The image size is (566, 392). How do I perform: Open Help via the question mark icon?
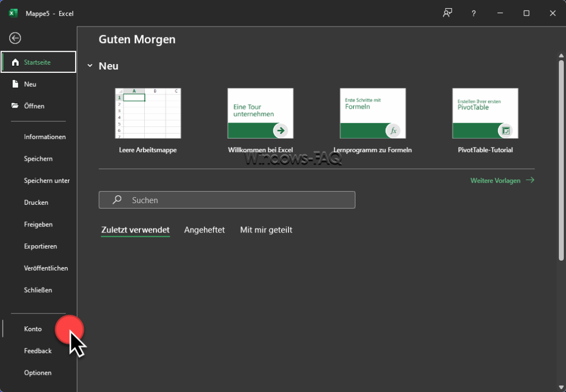coord(474,13)
